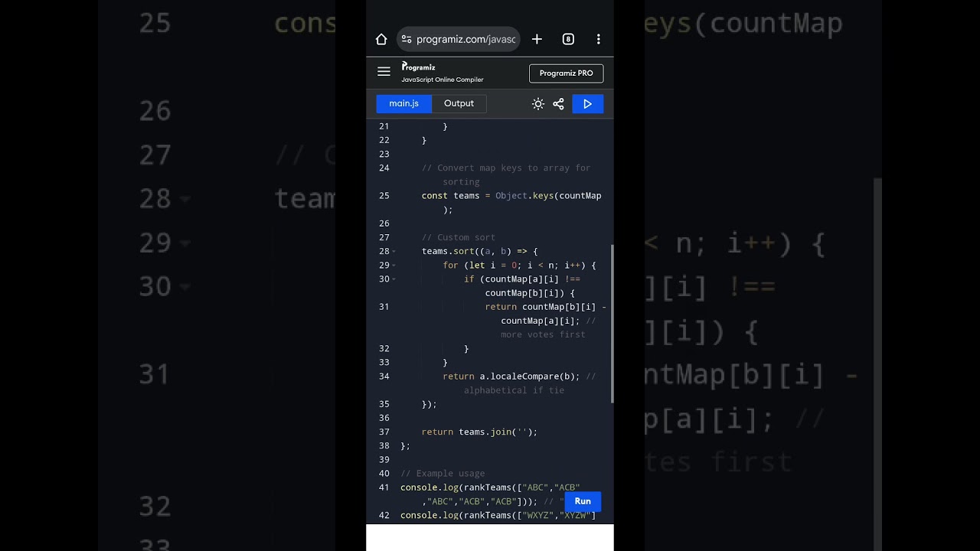Click the comment "// Custom sort"
Screen dimensions: 980x551
[459, 238]
